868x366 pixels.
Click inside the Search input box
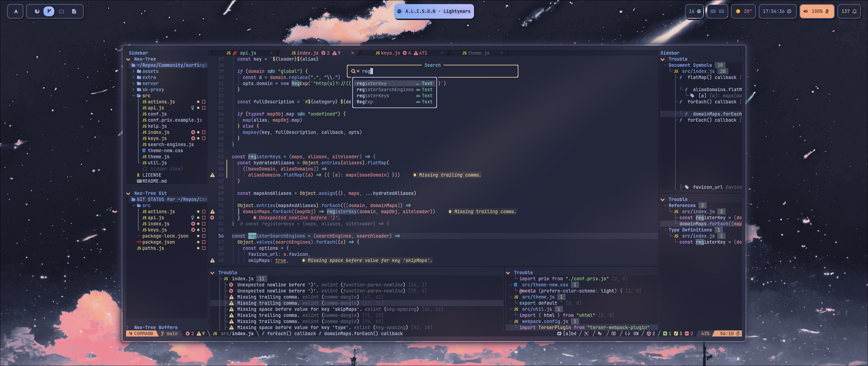pos(432,71)
